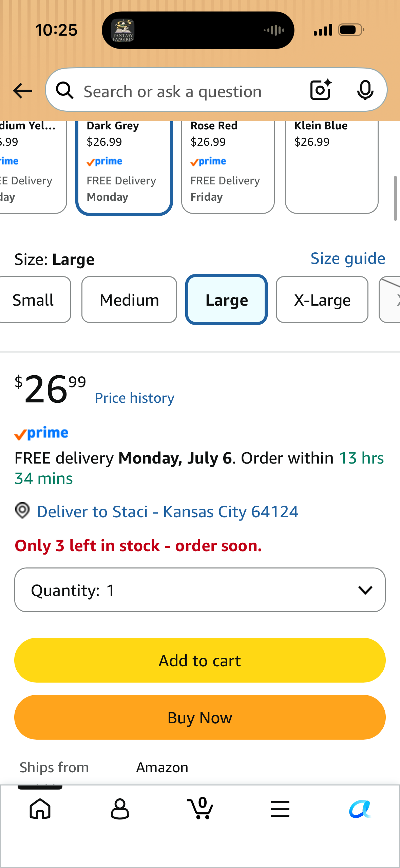400x868 pixels.
Task: Open the Size guide link
Action: [348, 259]
